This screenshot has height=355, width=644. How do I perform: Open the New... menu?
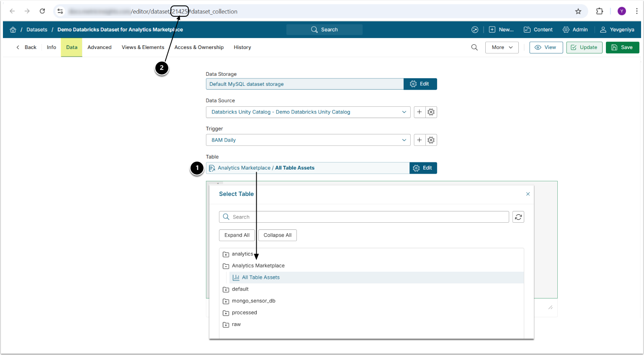501,30
